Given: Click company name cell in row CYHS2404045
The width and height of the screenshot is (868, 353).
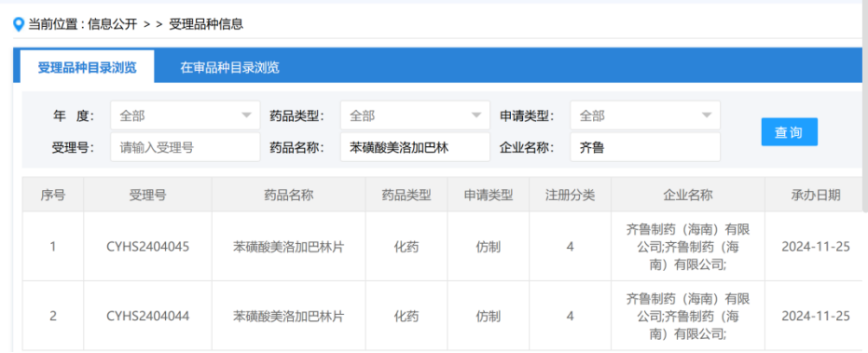Looking at the screenshot, I should click(688, 247).
